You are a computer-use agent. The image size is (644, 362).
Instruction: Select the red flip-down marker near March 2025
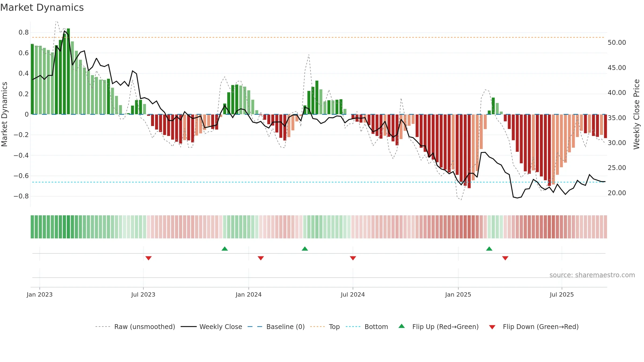point(505,258)
